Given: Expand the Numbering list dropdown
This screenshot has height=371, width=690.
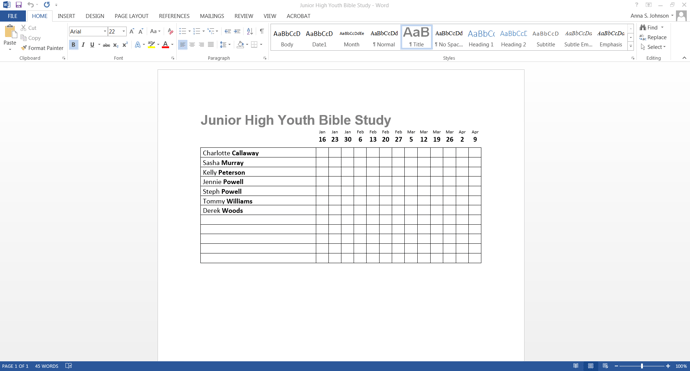Looking at the screenshot, I should [x=203, y=31].
